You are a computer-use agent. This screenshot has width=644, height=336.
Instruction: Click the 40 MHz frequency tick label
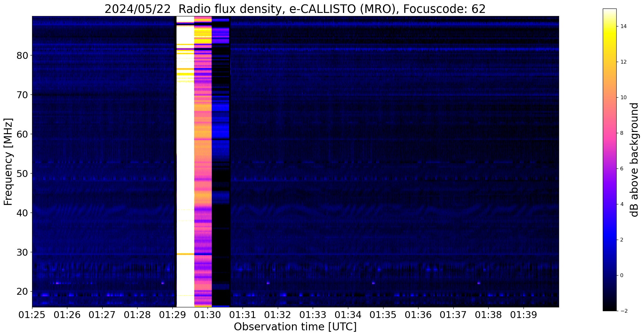pyautogui.click(x=22, y=213)
